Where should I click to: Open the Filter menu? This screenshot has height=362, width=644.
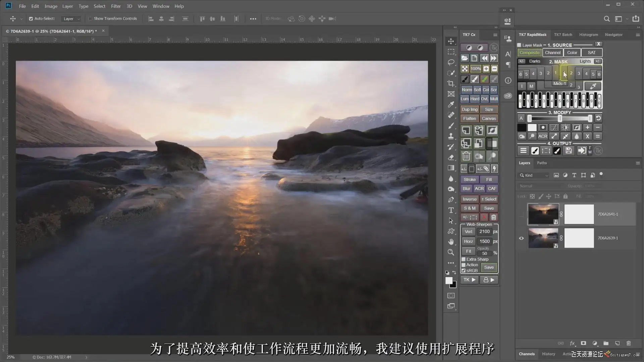click(116, 6)
